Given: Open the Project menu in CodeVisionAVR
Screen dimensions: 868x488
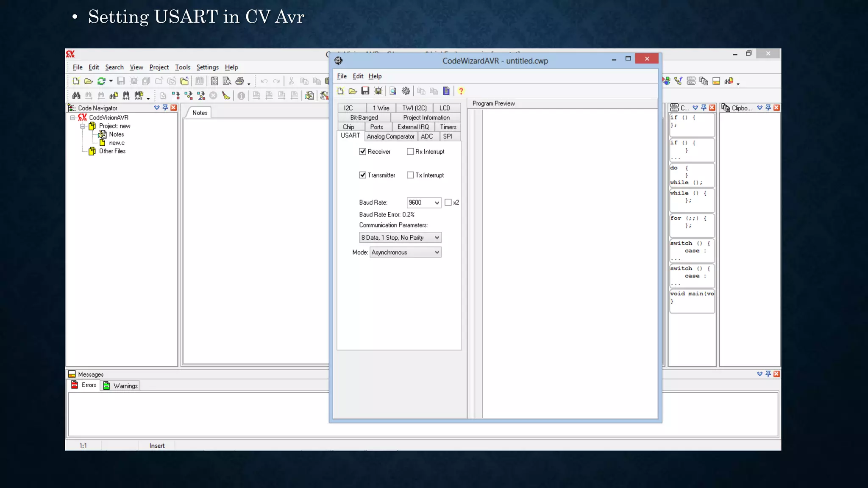Looking at the screenshot, I should tap(159, 67).
